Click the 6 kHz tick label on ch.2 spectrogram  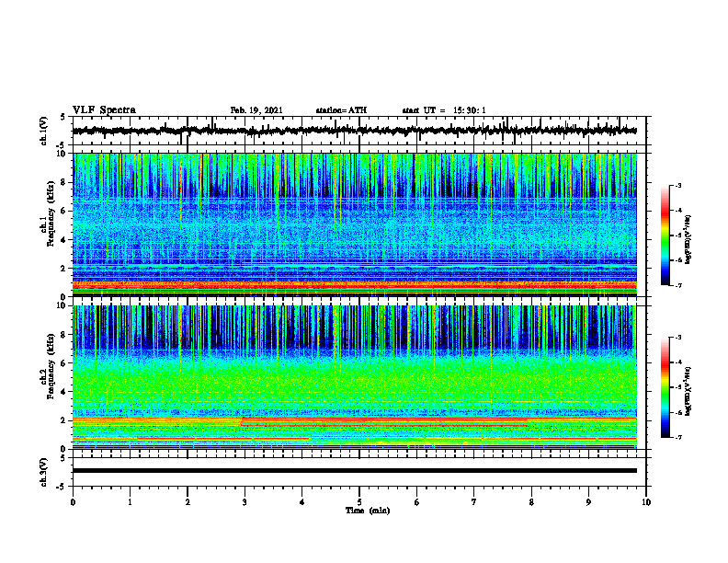[64, 363]
